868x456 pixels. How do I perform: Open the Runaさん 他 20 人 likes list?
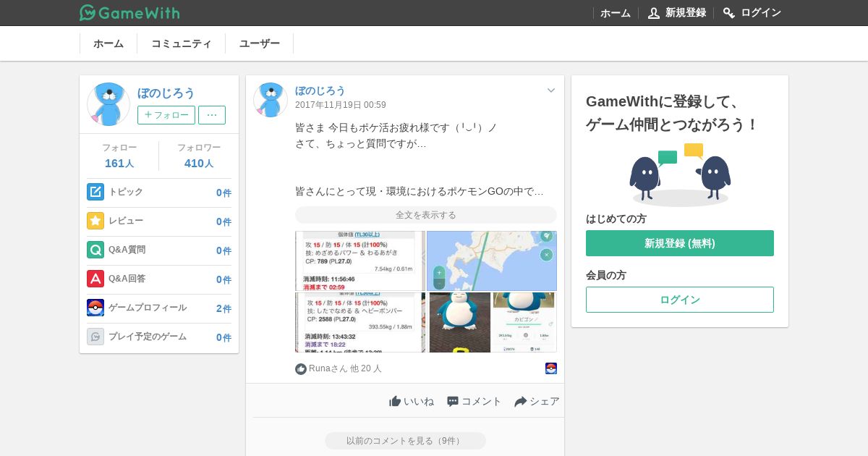[345, 369]
